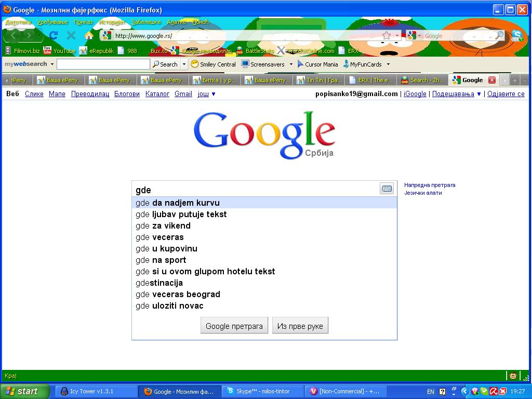The height and width of the screenshot is (399, 532).
Task: Open the WatchXOnline.com bookmark
Action: (305, 51)
